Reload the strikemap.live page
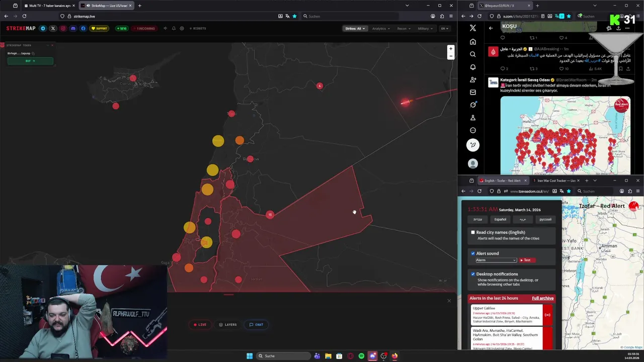Image resolution: width=644 pixels, height=362 pixels. (x=24, y=16)
